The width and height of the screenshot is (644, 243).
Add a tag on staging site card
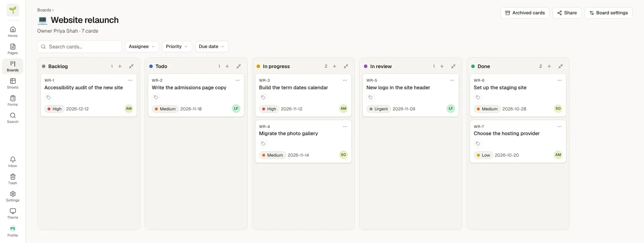tap(478, 97)
